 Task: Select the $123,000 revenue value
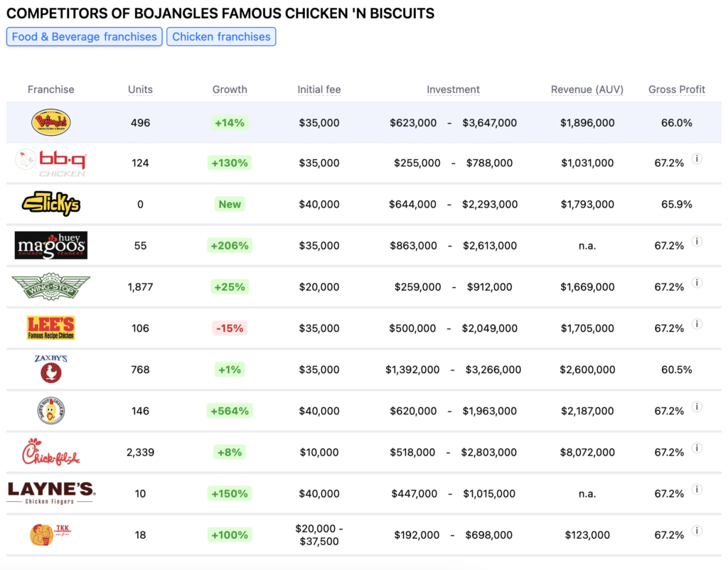click(x=587, y=534)
